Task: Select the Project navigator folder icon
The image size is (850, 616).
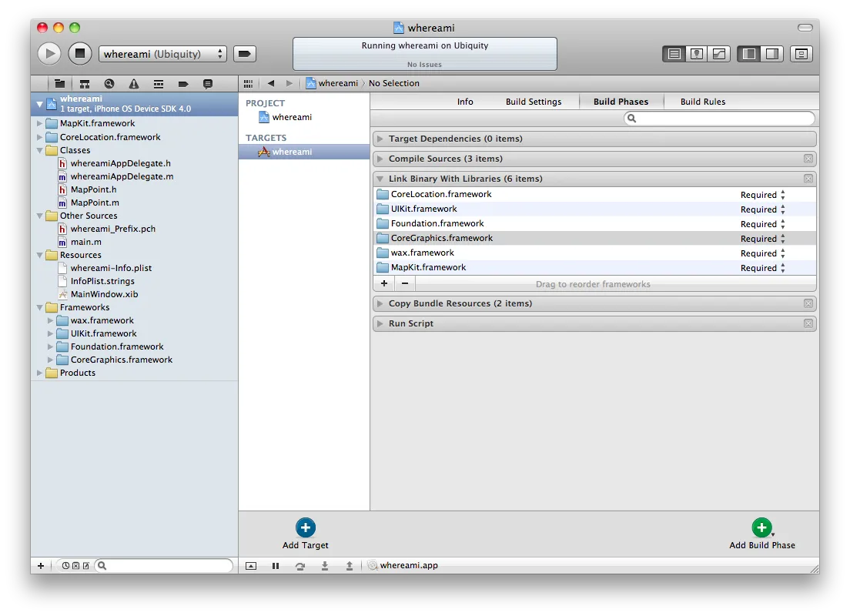Action: (59, 83)
